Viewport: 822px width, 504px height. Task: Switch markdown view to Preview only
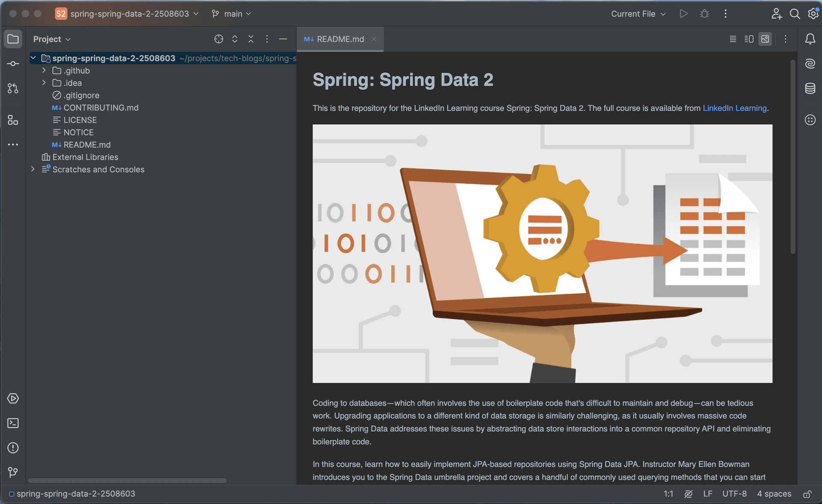pyautogui.click(x=765, y=39)
